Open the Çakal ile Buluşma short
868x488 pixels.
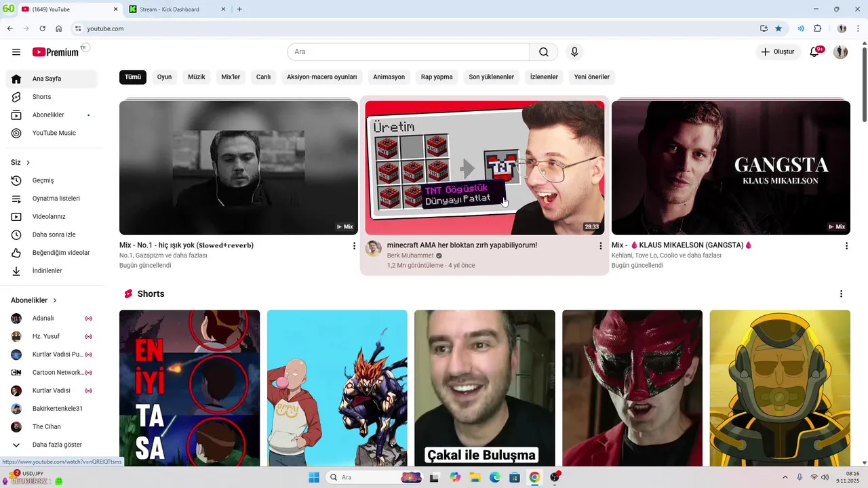click(485, 388)
